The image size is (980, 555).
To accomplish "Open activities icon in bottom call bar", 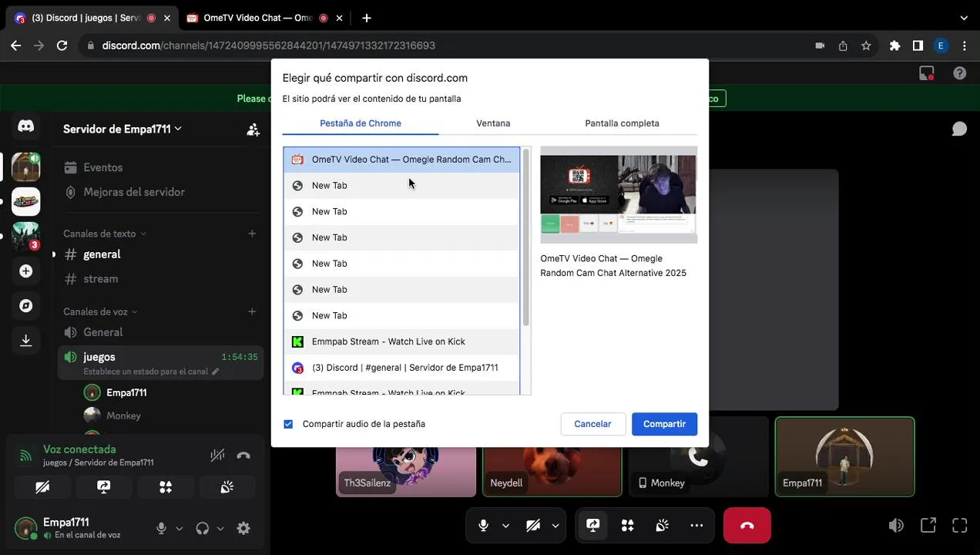I will tap(627, 526).
